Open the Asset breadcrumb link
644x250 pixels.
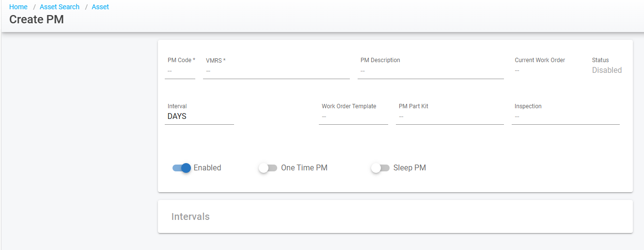(x=100, y=7)
